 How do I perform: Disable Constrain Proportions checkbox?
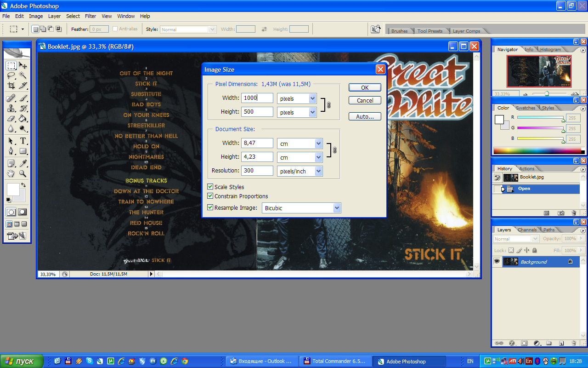210,196
